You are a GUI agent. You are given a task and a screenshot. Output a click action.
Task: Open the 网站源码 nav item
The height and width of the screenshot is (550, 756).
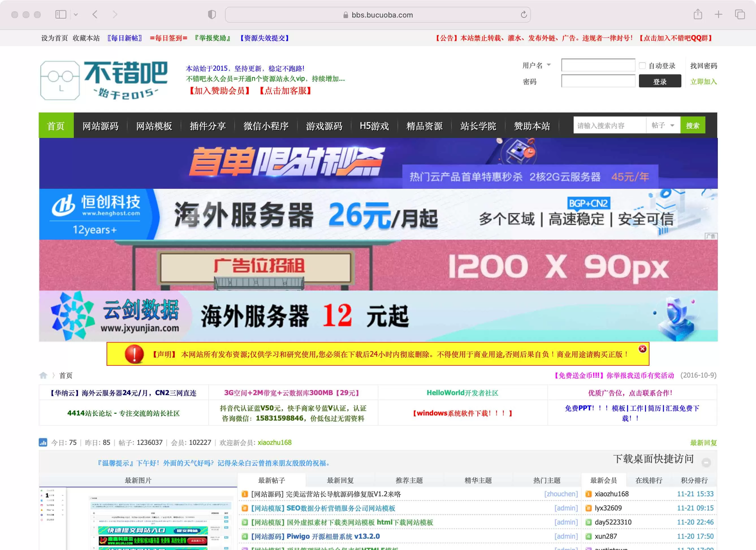pos(100,126)
